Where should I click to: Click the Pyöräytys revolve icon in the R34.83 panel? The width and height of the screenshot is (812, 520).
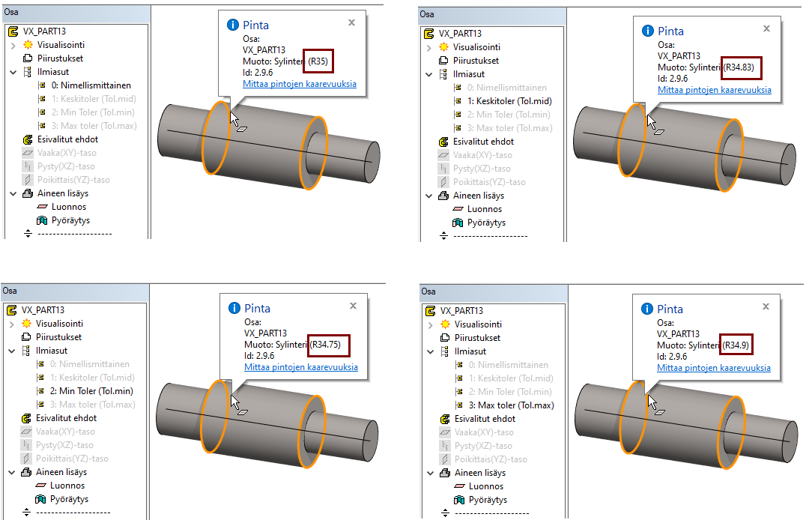click(x=458, y=223)
